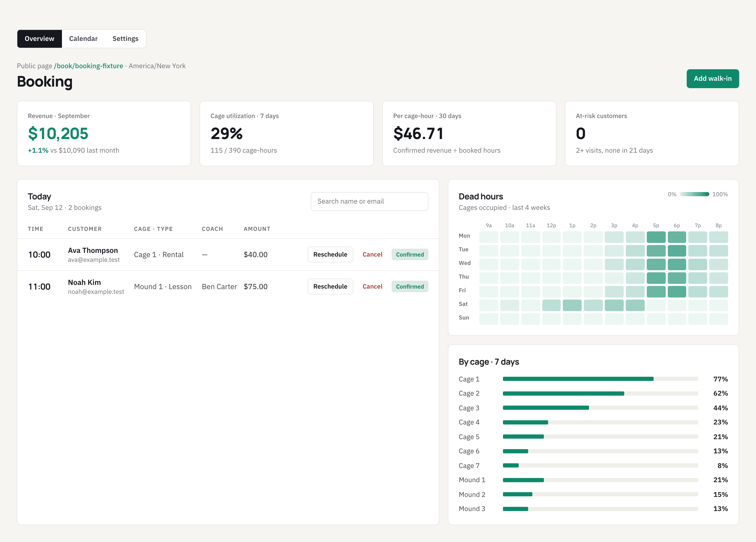Click the Sunday 9a heatmap cell
The width and height of the screenshot is (756, 542).
[x=489, y=319]
